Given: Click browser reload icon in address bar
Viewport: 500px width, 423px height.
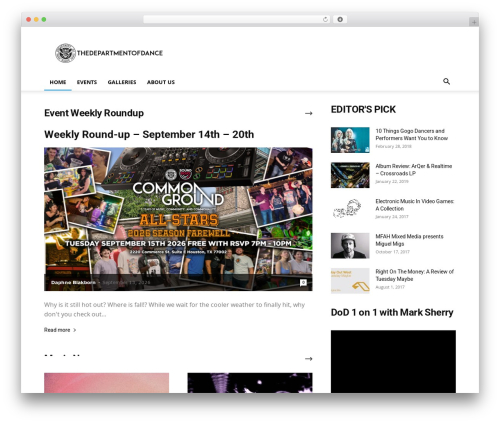Looking at the screenshot, I should [x=325, y=19].
